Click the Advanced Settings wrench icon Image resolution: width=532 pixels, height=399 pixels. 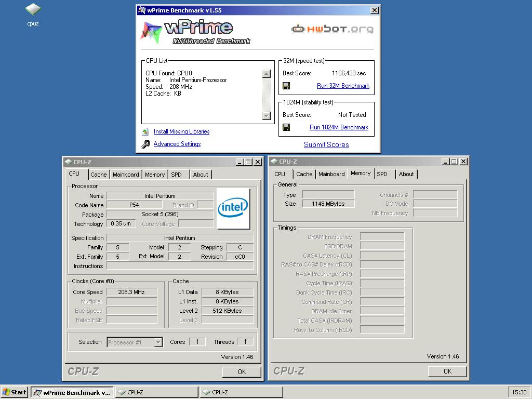tap(145, 144)
